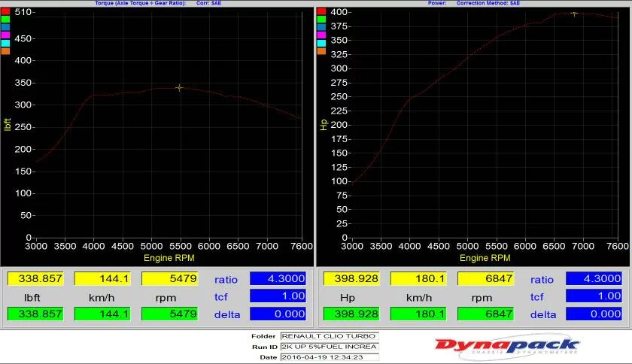Click the Run ID field
The image size is (632, 364).
click(330, 347)
